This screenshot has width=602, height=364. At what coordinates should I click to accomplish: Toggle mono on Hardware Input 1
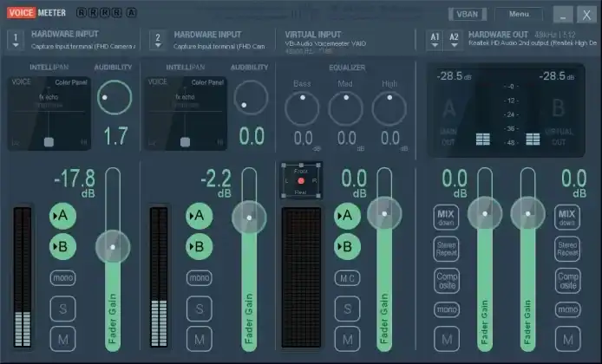click(x=62, y=277)
